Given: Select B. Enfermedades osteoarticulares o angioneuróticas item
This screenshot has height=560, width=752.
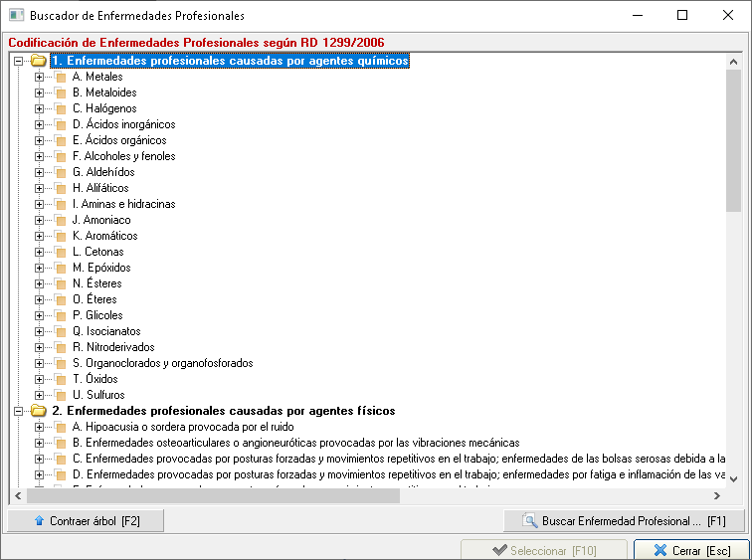Looking at the screenshot, I should pos(295,443).
